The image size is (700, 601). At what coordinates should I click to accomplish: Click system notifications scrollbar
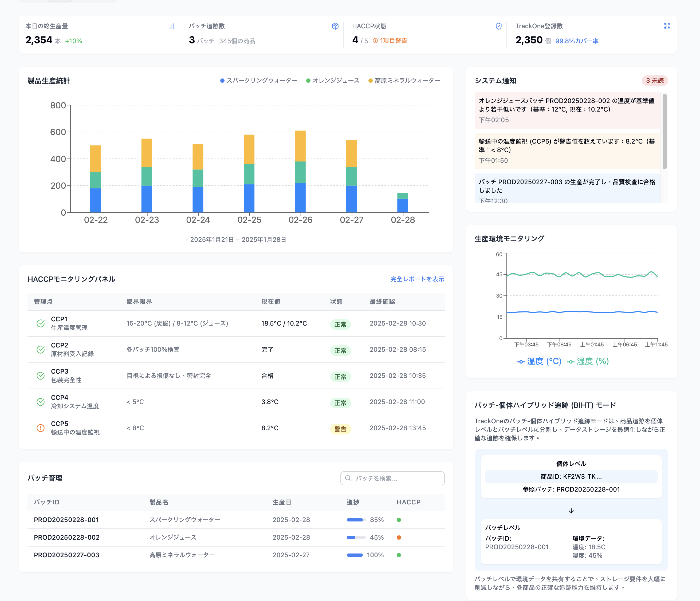point(664,132)
